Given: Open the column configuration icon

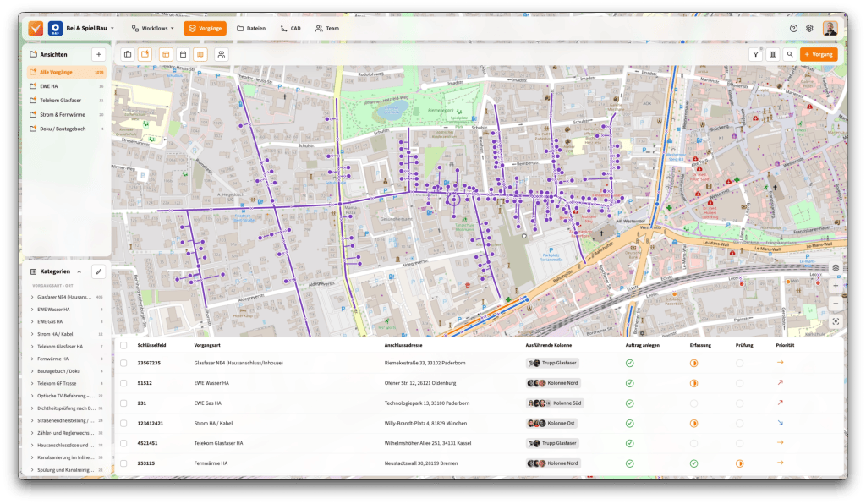Looking at the screenshot, I should coord(773,54).
